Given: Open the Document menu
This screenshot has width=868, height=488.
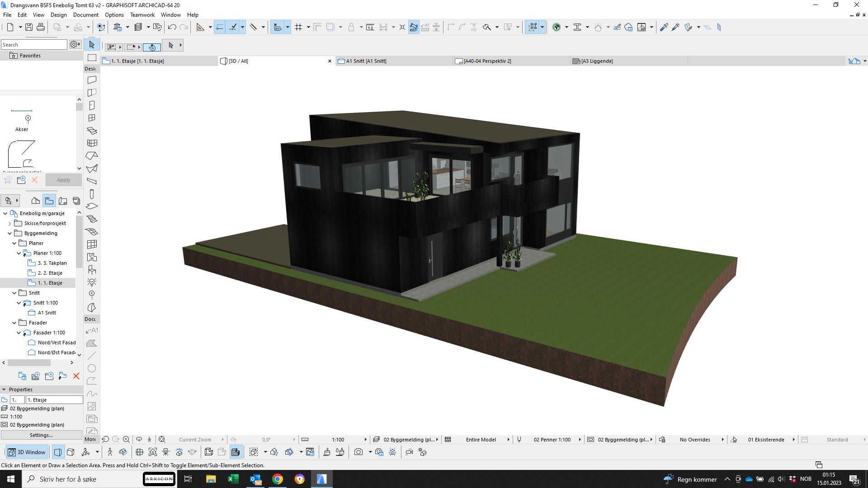Looking at the screenshot, I should tap(85, 15).
